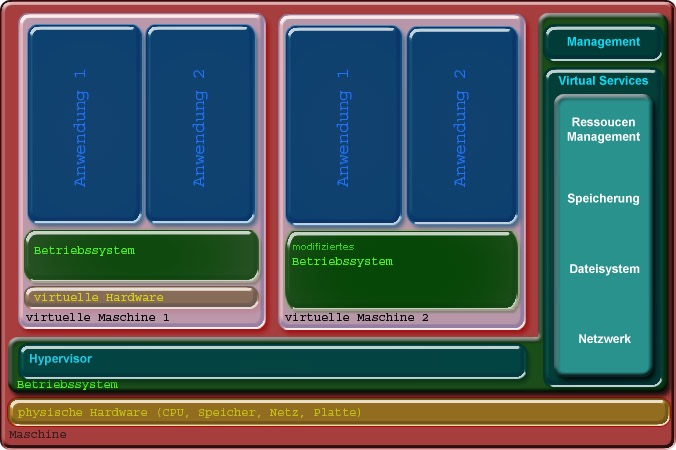Screen dimensions: 676x450
Task: Click the host Betriebssystem label below Hypervisor
Action: pos(67,385)
